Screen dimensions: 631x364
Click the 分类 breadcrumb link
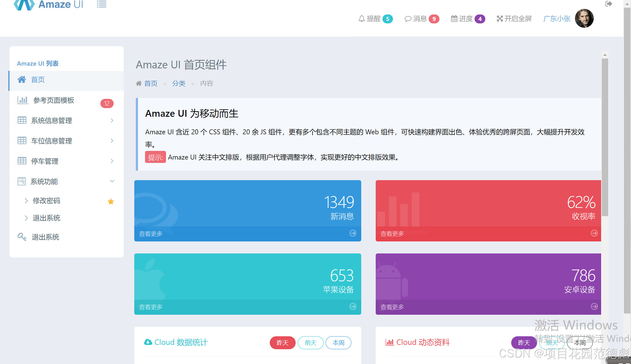179,83
